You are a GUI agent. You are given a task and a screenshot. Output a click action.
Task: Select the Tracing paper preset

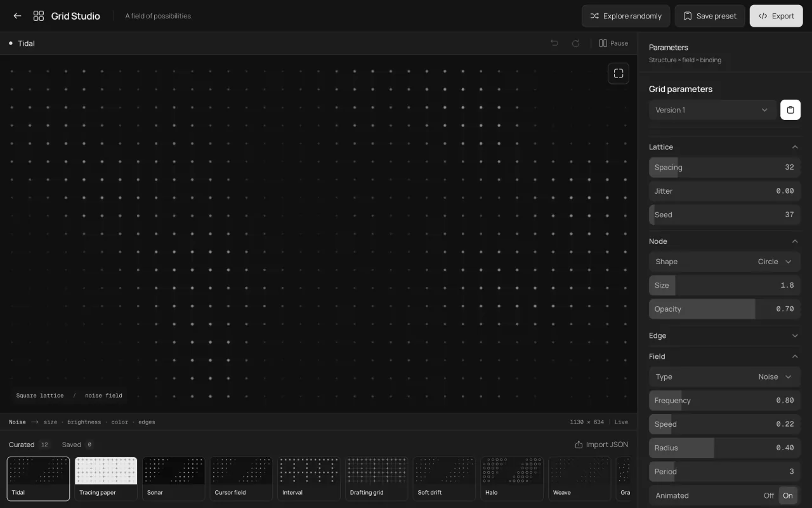coord(106,479)
